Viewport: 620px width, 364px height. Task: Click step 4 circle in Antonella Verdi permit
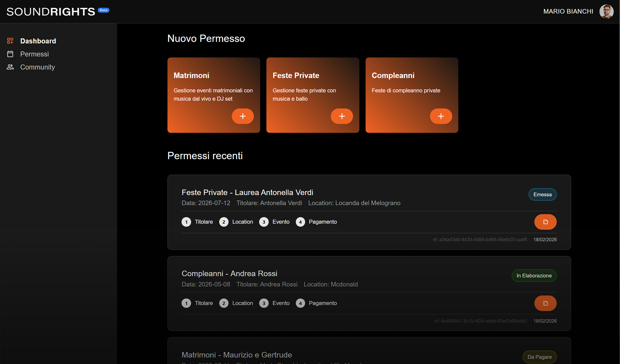click(x=300, y=222)
